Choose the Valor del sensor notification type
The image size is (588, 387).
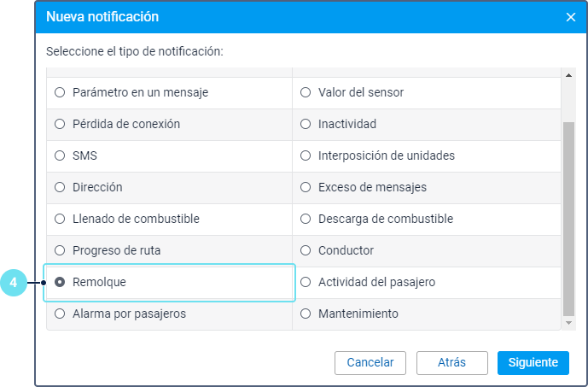click(x=306, y=92)
